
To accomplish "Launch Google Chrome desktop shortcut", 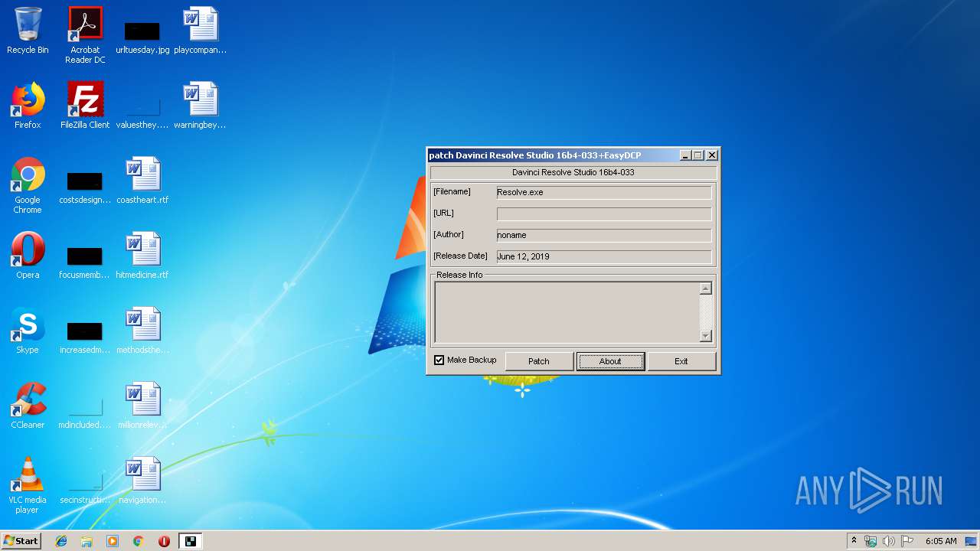I will [28, 186].
